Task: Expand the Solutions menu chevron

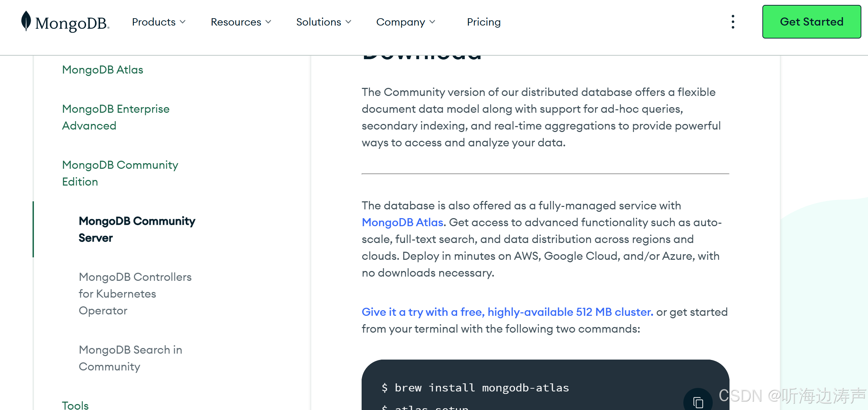Action: [348, 22]
